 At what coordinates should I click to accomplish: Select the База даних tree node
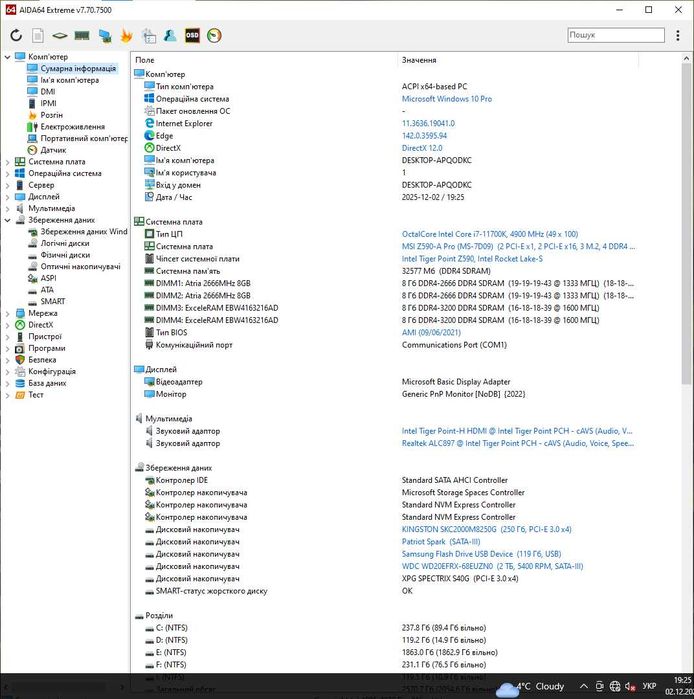point(47,383)
